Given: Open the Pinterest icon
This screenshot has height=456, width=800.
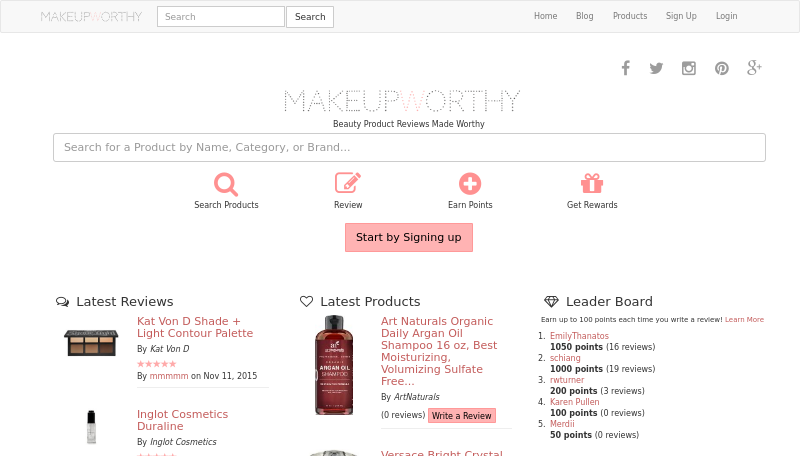Looking at the screenshot, I should [x=721, y=68].
